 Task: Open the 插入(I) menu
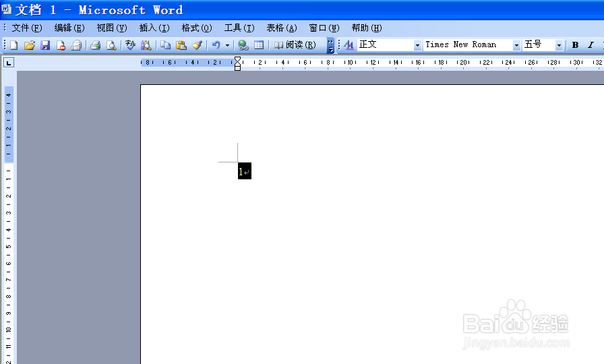pyautogui.click(x=154, y=28)
